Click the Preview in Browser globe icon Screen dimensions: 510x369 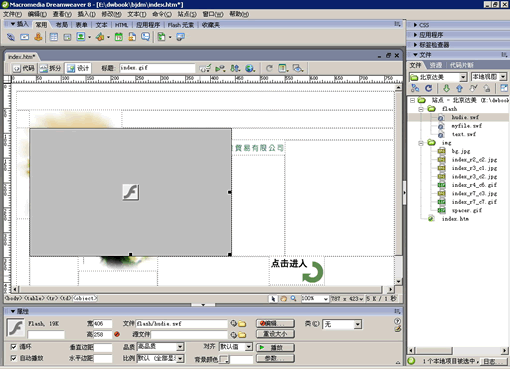tap(250, 68)
